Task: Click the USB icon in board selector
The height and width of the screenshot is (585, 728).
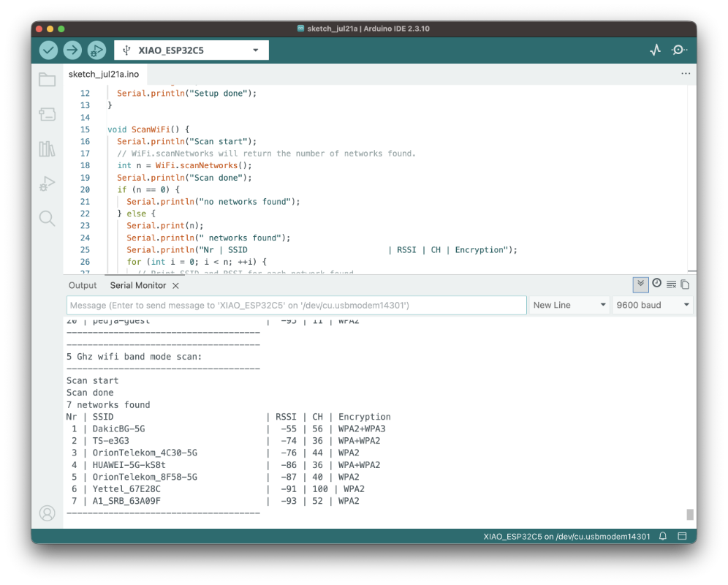Action: [126, 50]
